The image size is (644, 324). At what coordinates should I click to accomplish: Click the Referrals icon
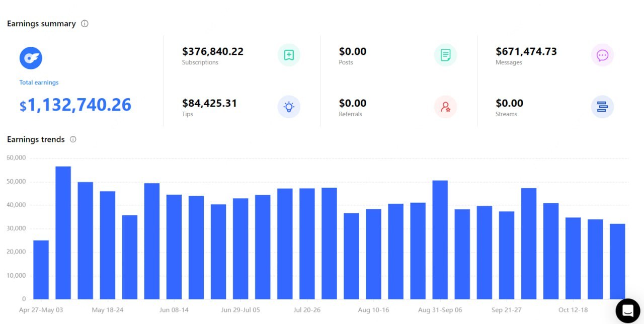coord(446,107)
